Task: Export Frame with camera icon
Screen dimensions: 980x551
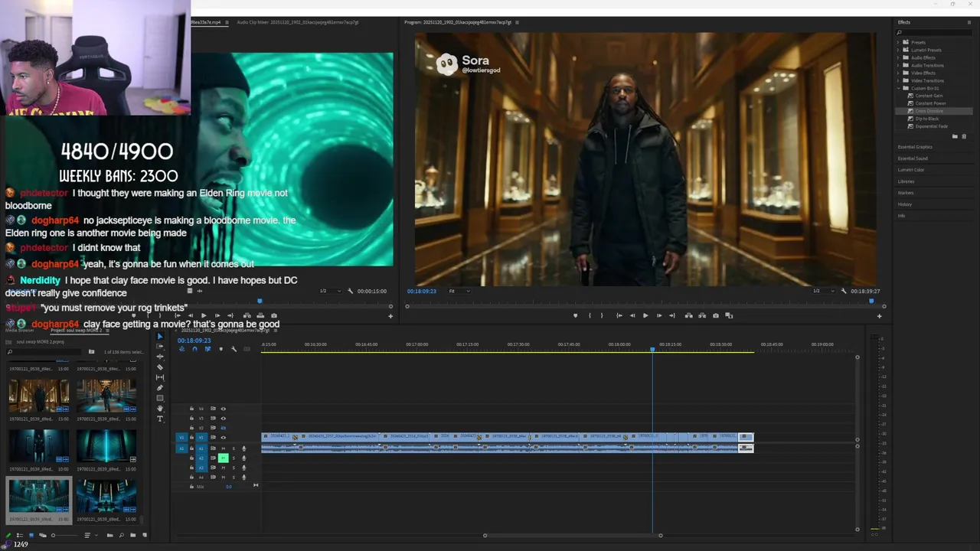Action: tap(716, 315)
